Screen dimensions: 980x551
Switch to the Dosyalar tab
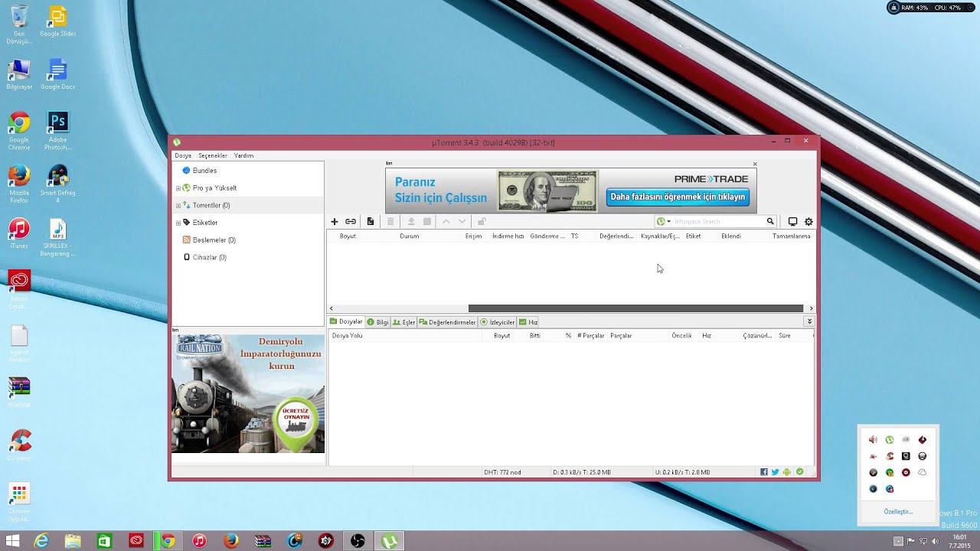(x=346, y=322)
